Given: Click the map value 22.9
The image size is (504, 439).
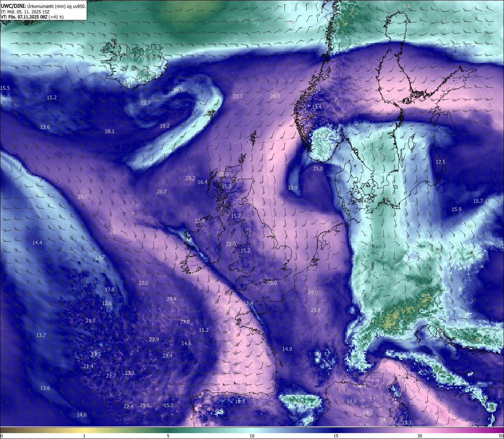Looking at the screenshot, I should (154, 339).
